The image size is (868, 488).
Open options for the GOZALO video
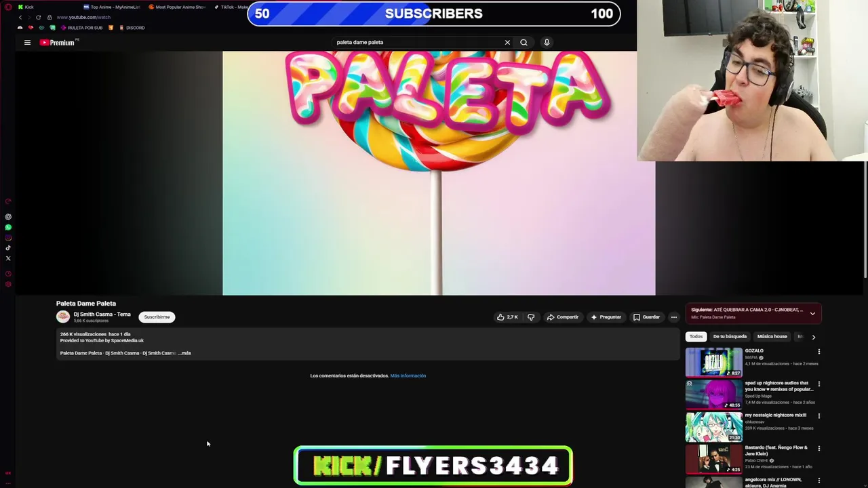click(x=818, y=352)
